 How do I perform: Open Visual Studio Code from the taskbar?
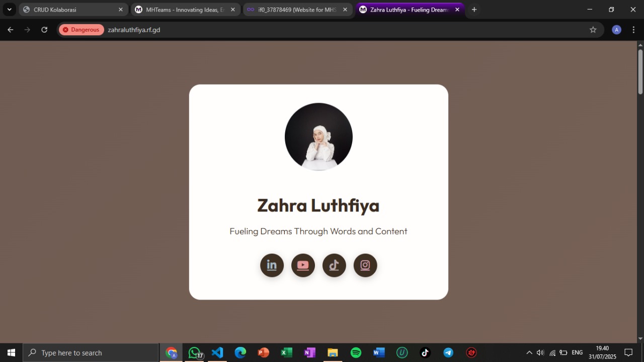pyautogui.click(x=217, y=352)
